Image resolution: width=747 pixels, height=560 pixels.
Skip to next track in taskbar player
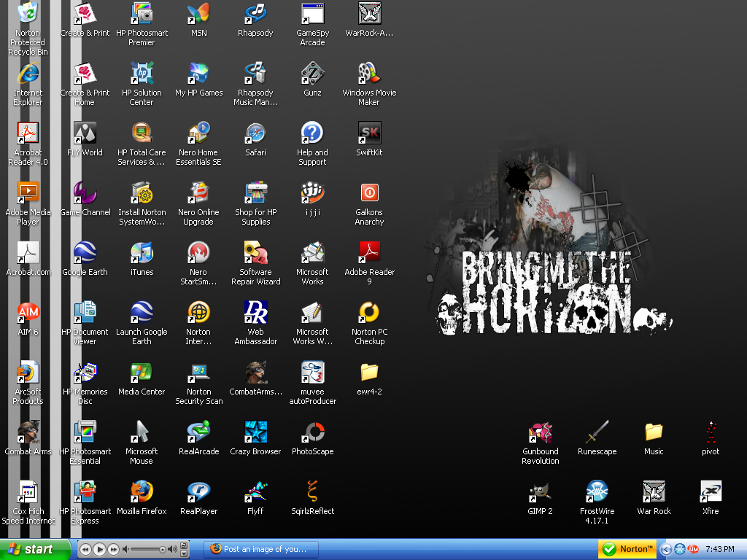pos(114,549)
